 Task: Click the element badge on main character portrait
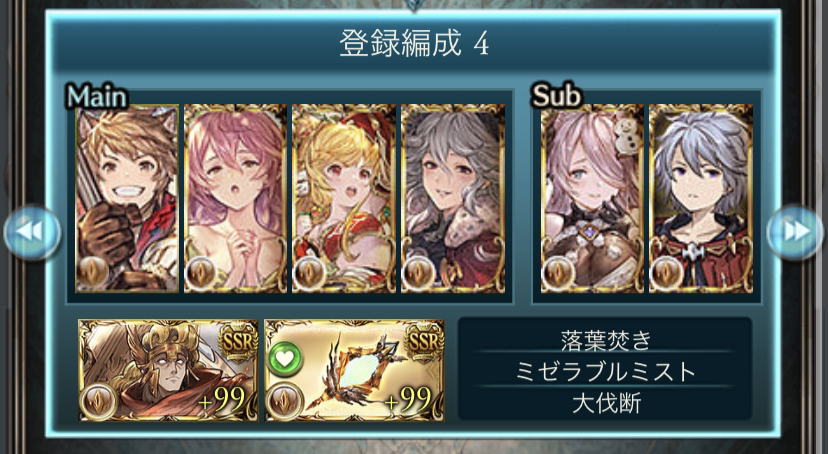pos(93,273)
